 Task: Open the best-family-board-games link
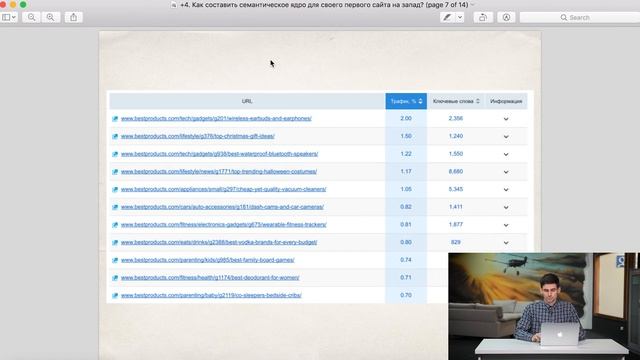click(x=207, y=260)
